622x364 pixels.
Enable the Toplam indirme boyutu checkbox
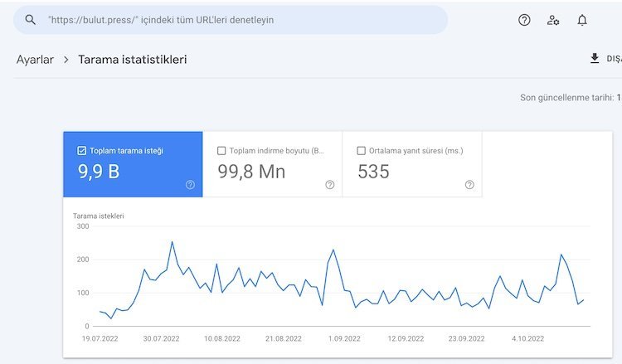pyautogui.click(x=221, y=151)
